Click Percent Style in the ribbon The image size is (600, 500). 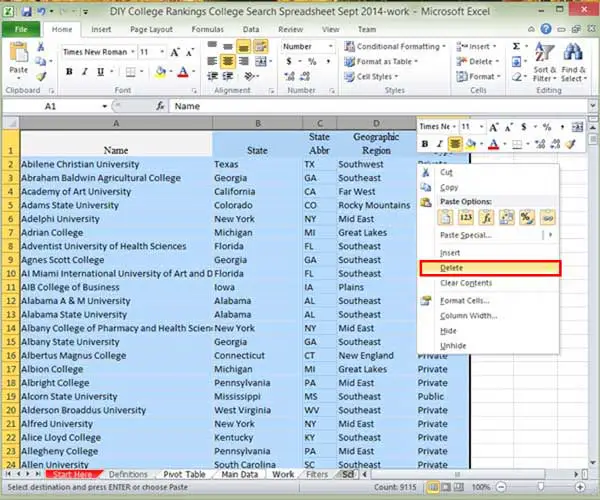pos(312,61)
